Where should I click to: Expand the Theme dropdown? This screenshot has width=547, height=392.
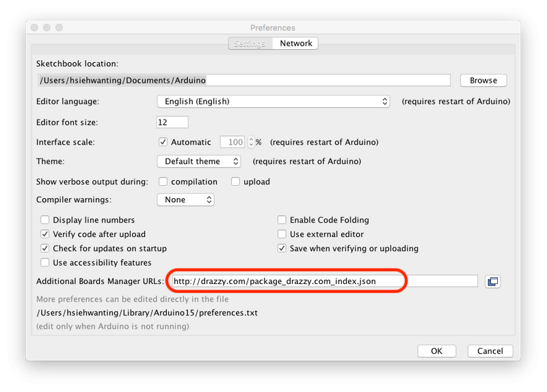pyautogui.click(x=198, y=162)
